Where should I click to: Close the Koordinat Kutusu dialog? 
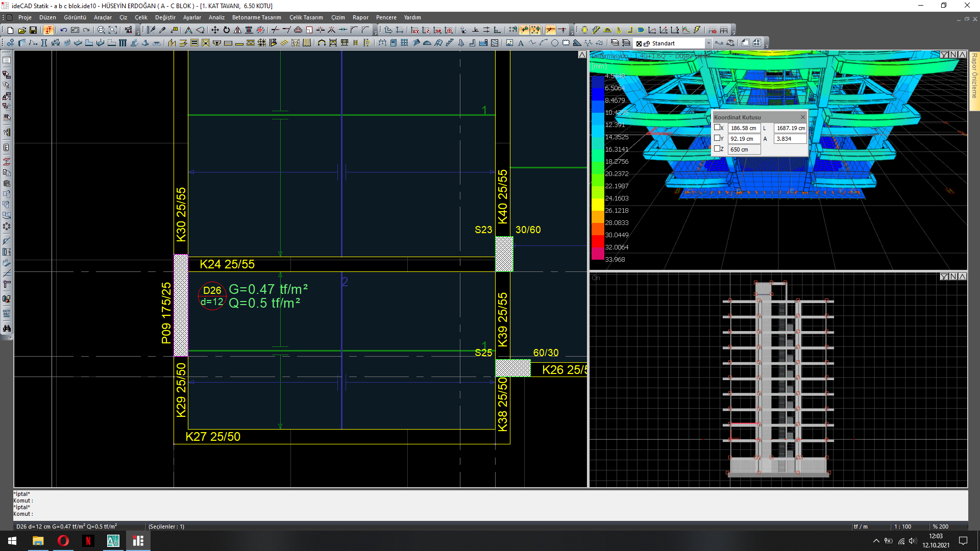(x=802, y=117)
